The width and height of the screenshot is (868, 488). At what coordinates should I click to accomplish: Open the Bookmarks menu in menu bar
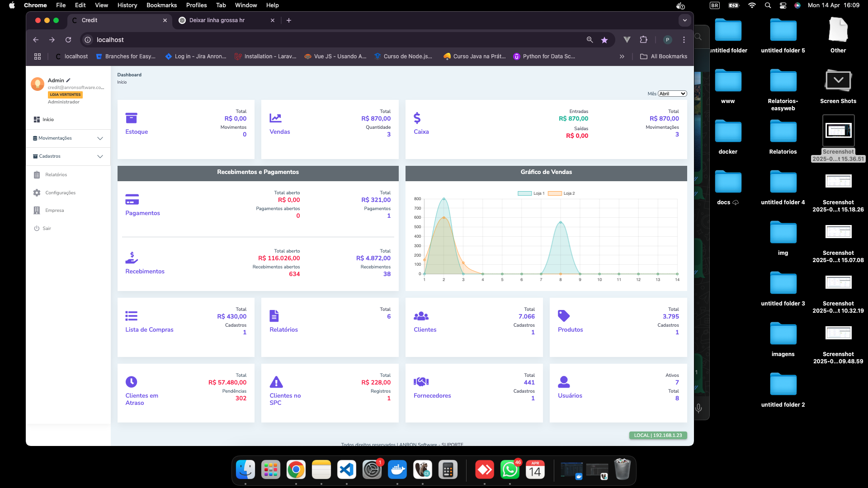point(161,5)
